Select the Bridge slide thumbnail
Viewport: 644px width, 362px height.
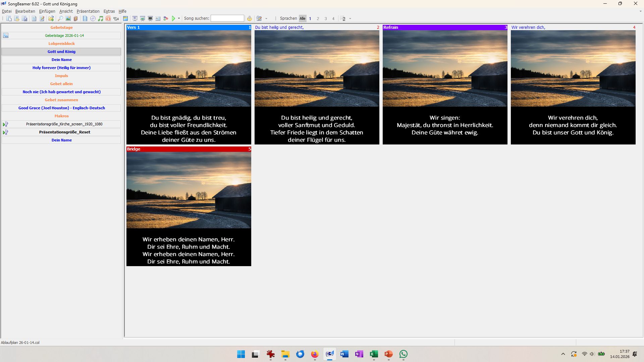[189, 206]
